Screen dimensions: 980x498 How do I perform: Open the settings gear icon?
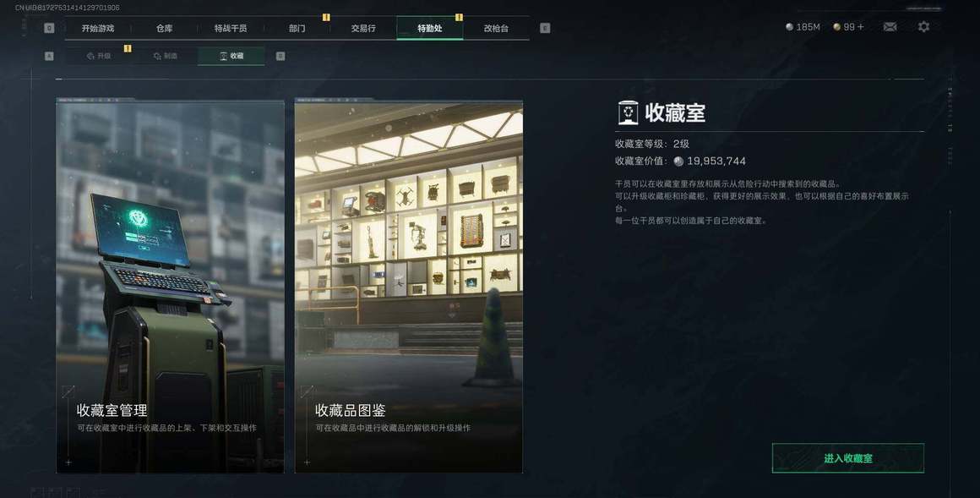click(x=923, y=27)
